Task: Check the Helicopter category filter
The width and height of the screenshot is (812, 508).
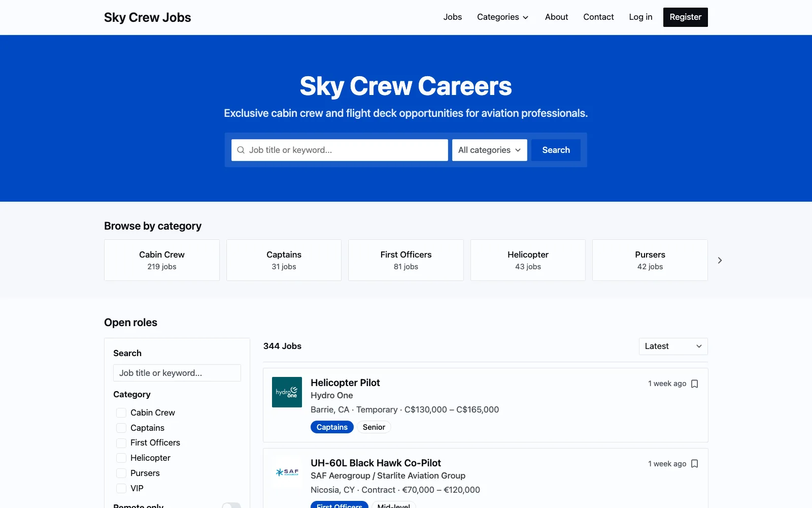Action: click(121, 458)
